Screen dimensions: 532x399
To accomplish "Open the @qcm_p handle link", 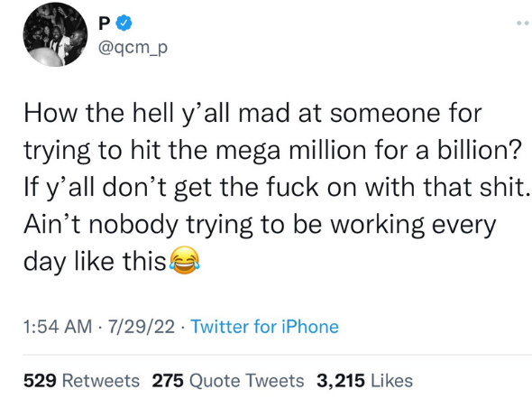I will pos(133,48).
